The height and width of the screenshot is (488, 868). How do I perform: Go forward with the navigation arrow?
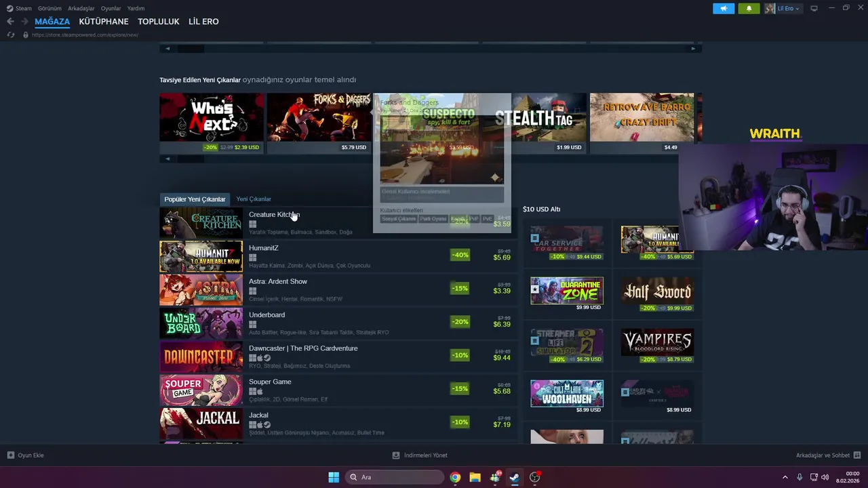(24, 22)
